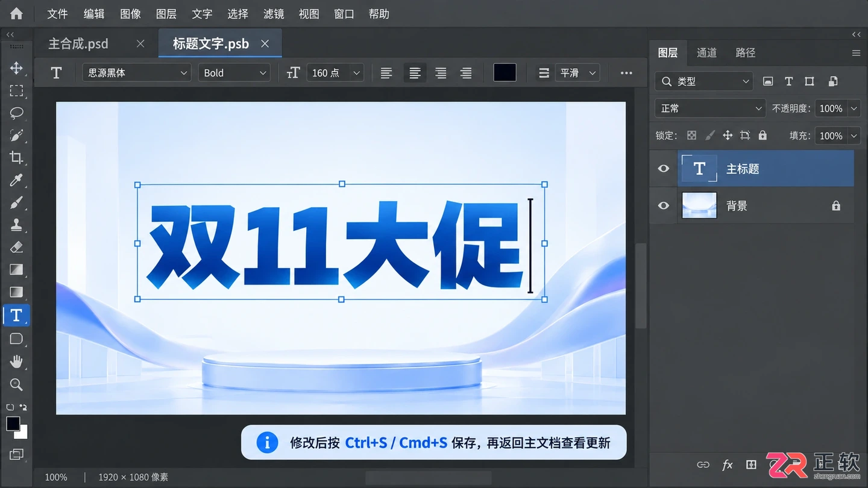The height and width of the screenshot is (488, 868).
Task: Select the Clone Stamp tool
Action: [16, 225]
